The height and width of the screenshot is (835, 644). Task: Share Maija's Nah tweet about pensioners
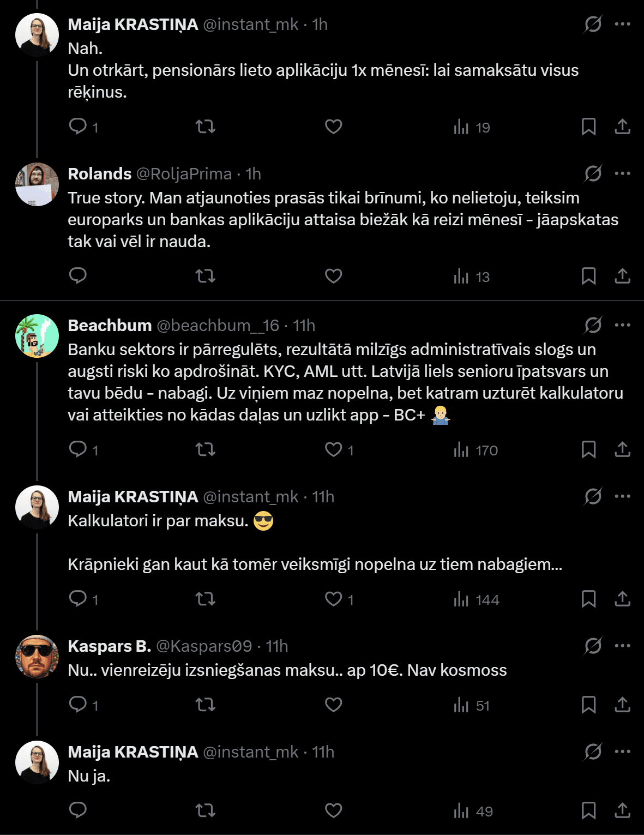tap(622, 127)
